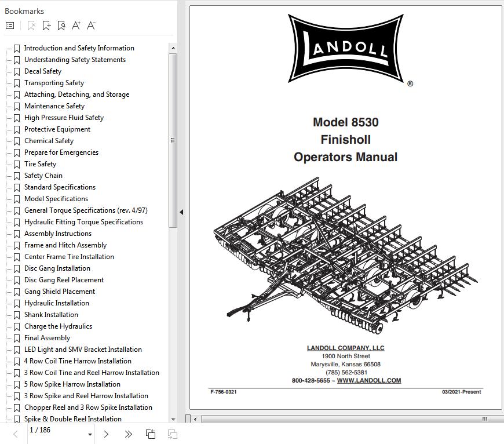Click the document horizontal scrollbar left arrow
Viewport: 504px width, 444px height.
click(195, 419)
